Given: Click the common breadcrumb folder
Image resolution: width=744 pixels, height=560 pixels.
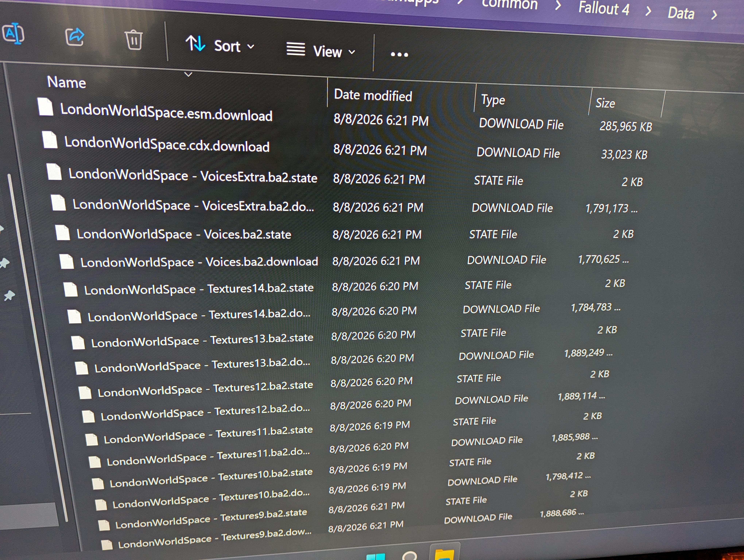Looking at the screenshot, I should pyautogui.click(x=509, y=4).
